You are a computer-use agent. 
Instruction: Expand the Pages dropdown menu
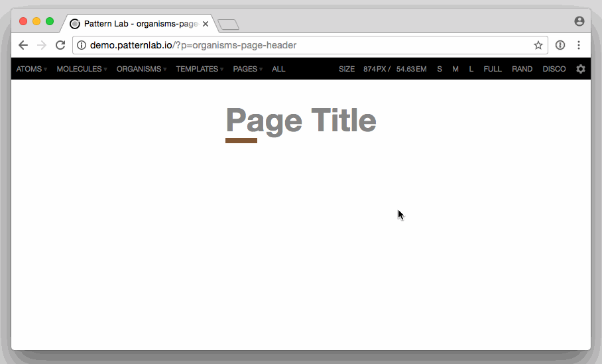click(x=248, y=69)
